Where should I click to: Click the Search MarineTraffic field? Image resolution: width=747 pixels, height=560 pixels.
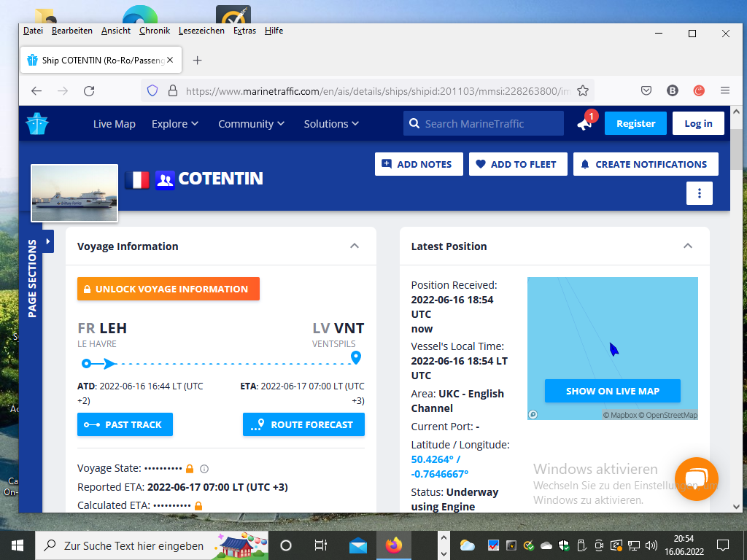click(483, 123)
